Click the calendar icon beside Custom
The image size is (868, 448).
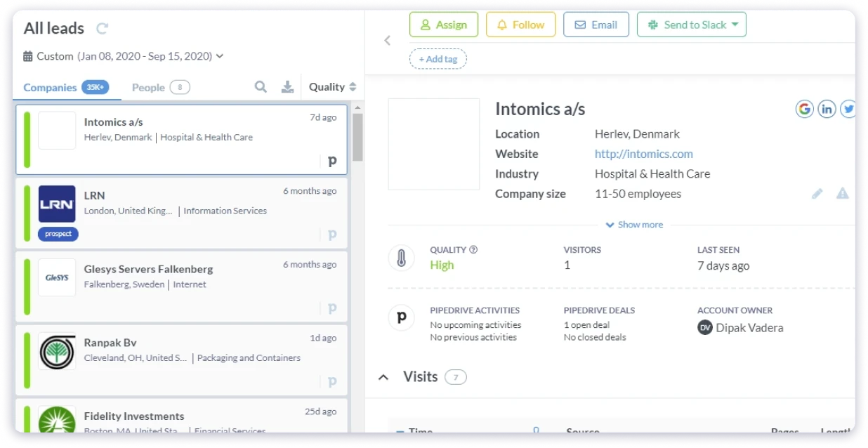click(x=28, y=56)
